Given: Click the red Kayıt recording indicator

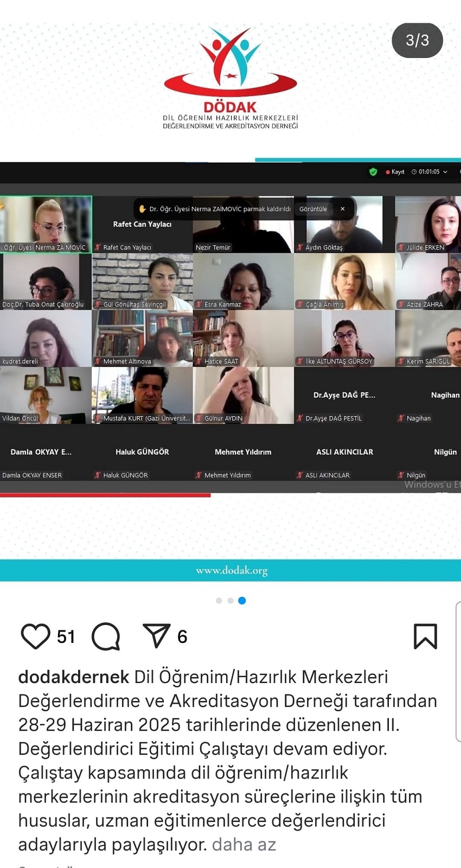Looking at the screenshot, I should 395,172.
